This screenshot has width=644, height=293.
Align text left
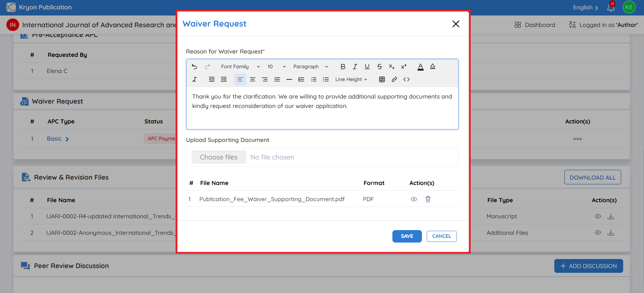pos(240,79)
